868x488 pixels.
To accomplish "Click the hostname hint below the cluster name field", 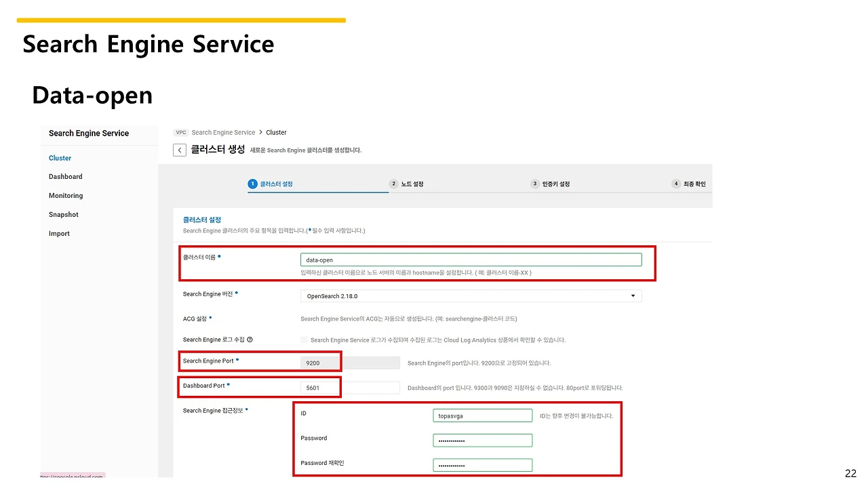I will click(416, 273).
